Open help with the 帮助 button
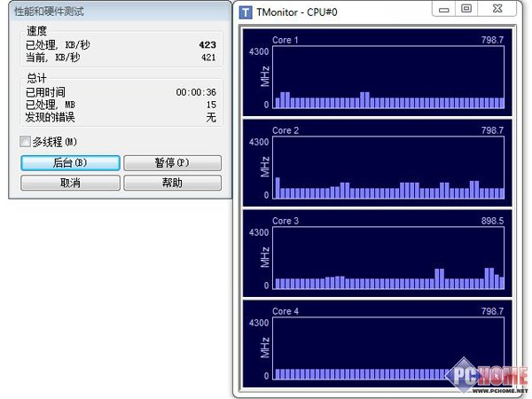Screen dimensions: 532x399 coord(172,183)
